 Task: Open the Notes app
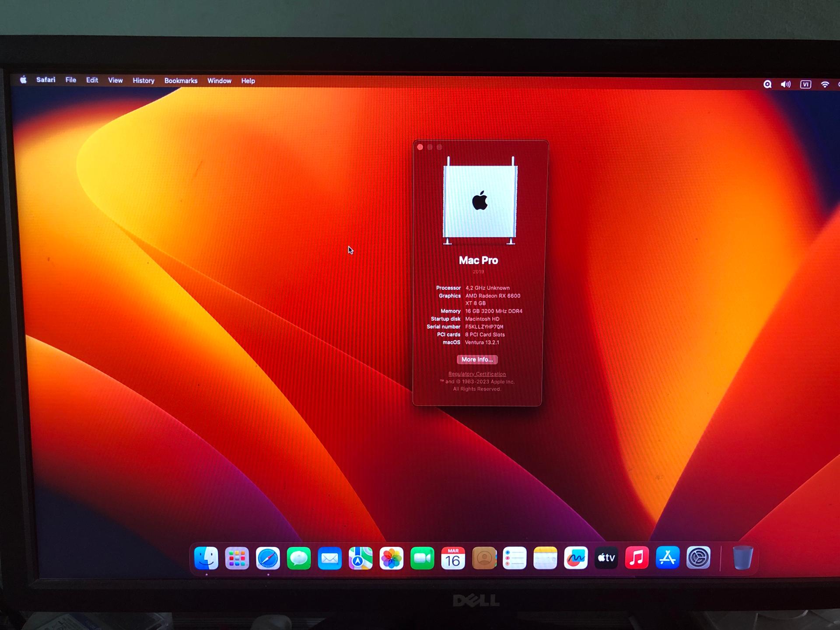tap(545, 558)
